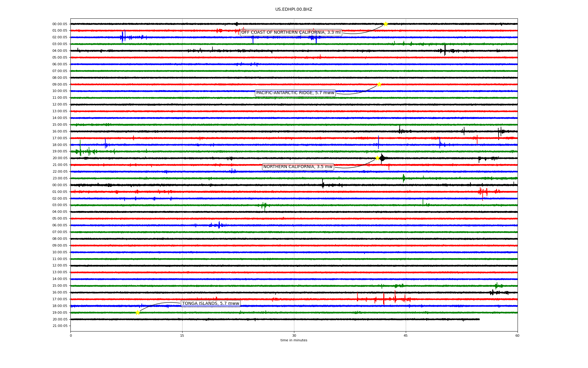Click the 15 tick on the x-axis

click(182, 335)
